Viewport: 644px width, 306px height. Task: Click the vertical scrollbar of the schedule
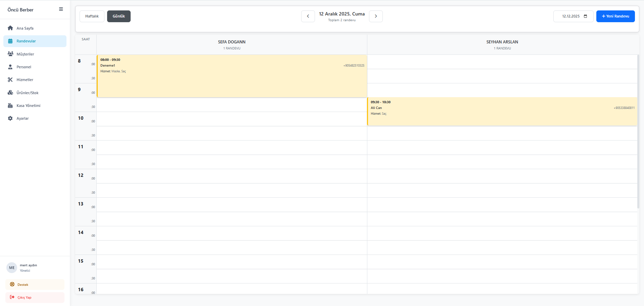pos(638,131)
